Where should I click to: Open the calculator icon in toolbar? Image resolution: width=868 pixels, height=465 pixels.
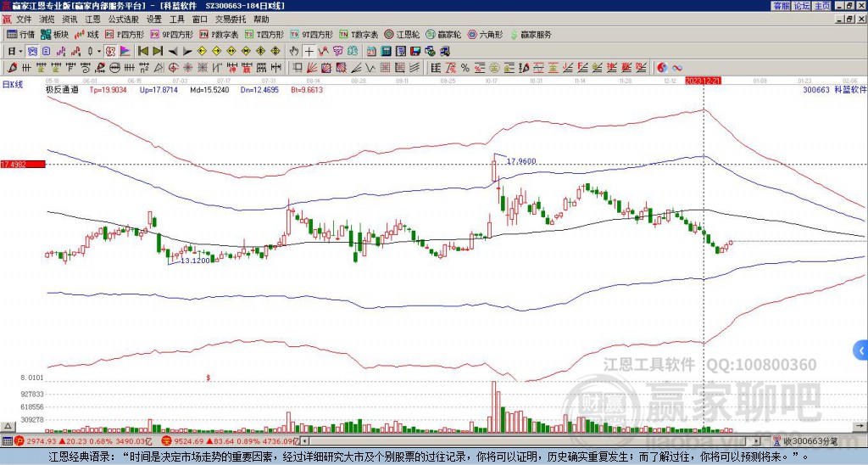tap(387, 52)
